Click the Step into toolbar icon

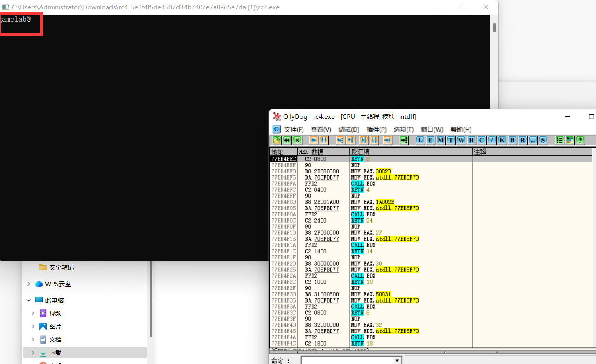340,140
